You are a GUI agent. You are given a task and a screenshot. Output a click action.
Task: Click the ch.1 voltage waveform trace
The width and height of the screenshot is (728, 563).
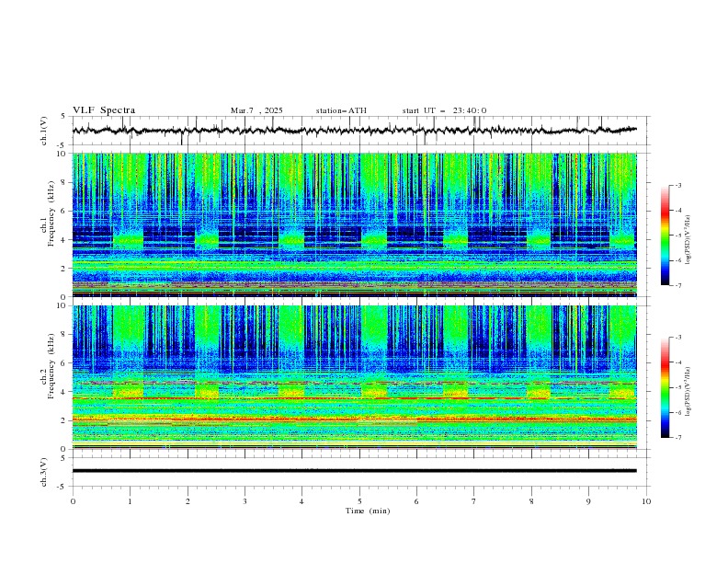(x=355, y=131)
